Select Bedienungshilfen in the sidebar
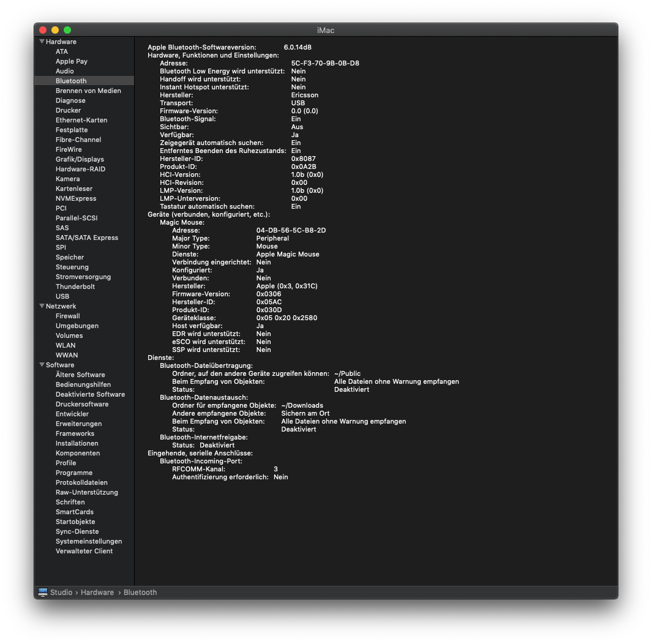The image size is (652, 644). pyautogui.click(x=83, y=384)
